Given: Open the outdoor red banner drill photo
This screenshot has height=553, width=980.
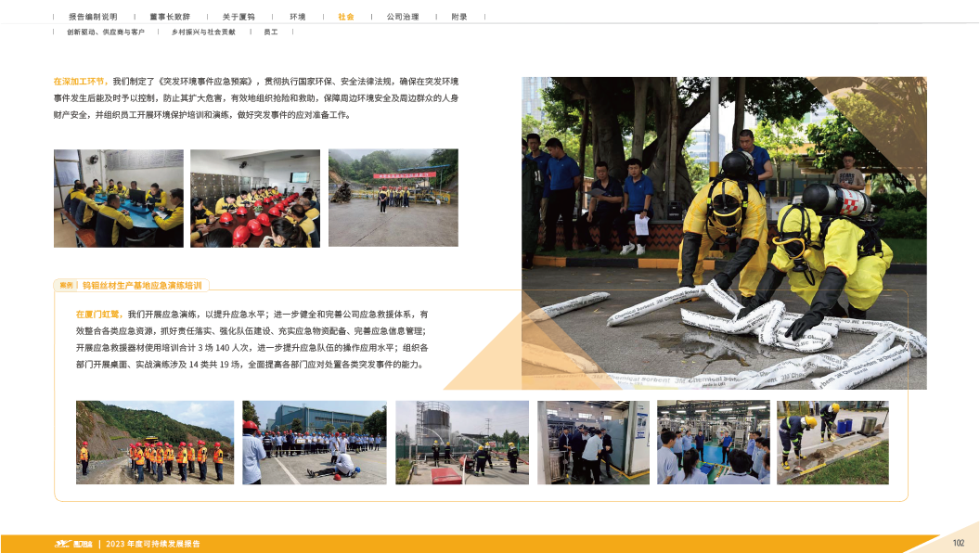Looking at the screenshot, I should [393, 198].
